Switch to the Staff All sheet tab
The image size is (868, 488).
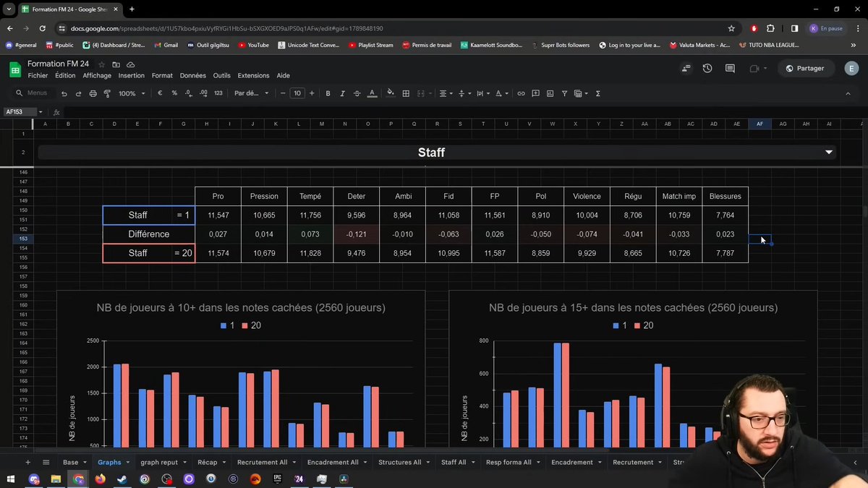point(454,462)
